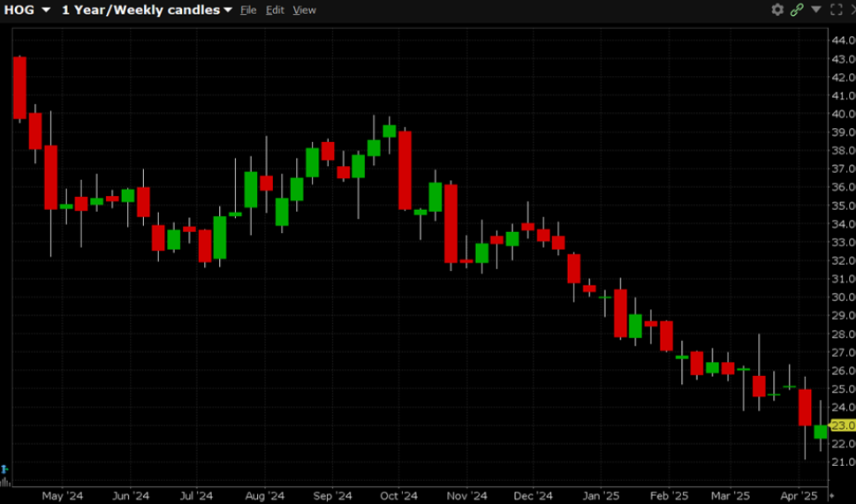The height and width of the screenshot is (504, 856).
Task: Maximize chart with the fullscreen bracket icon
Action: [x=836, y=10]
